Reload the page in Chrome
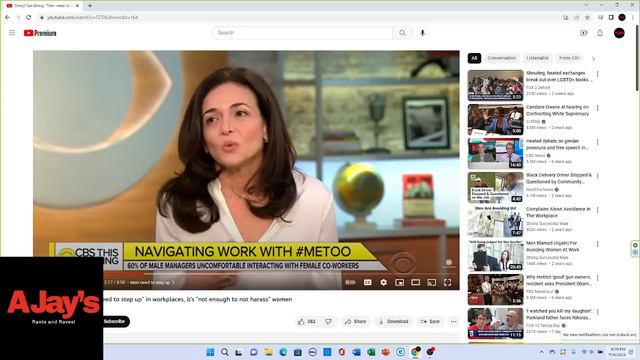The image size is (640, 360). (29, 18)
